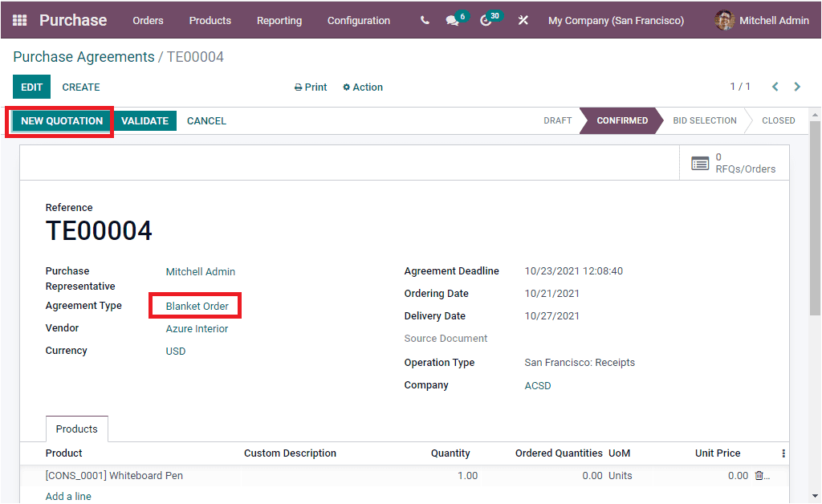Open the developer tools wrench icon
The width and height of the screenshot is (822, 504).
click(x=523, y=20)
